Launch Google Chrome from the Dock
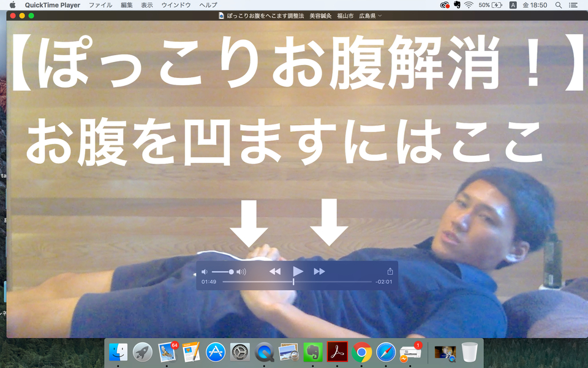 click(361, 351)
